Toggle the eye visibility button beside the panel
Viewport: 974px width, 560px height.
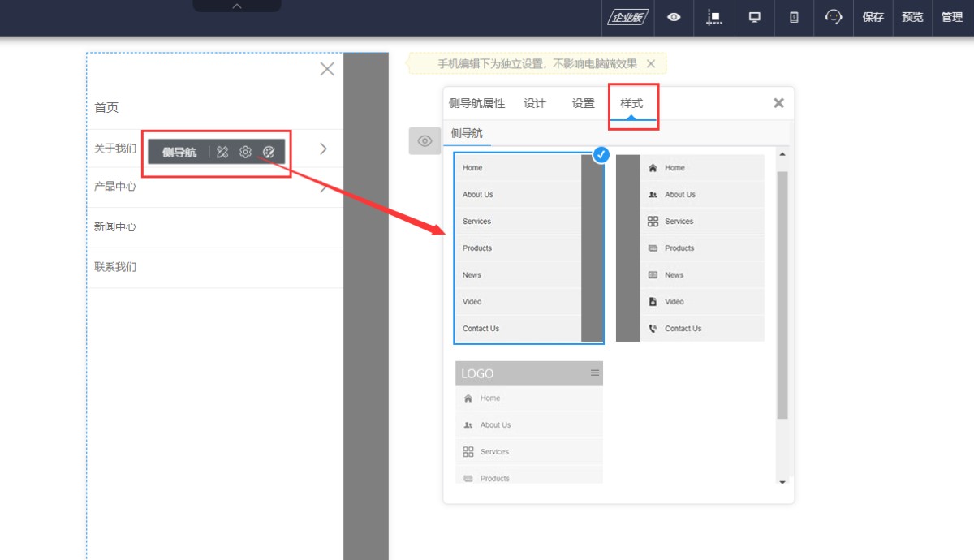coord(424,140)
